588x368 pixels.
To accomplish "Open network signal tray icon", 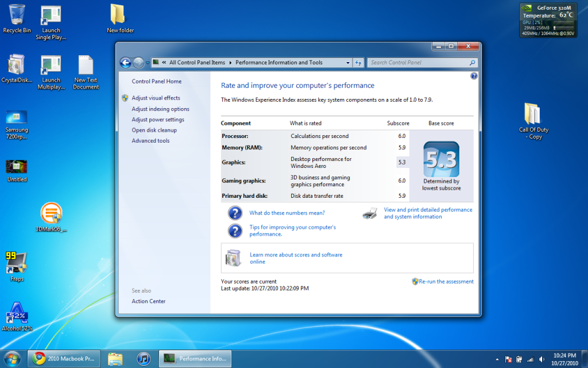I will tap(530, 359).
